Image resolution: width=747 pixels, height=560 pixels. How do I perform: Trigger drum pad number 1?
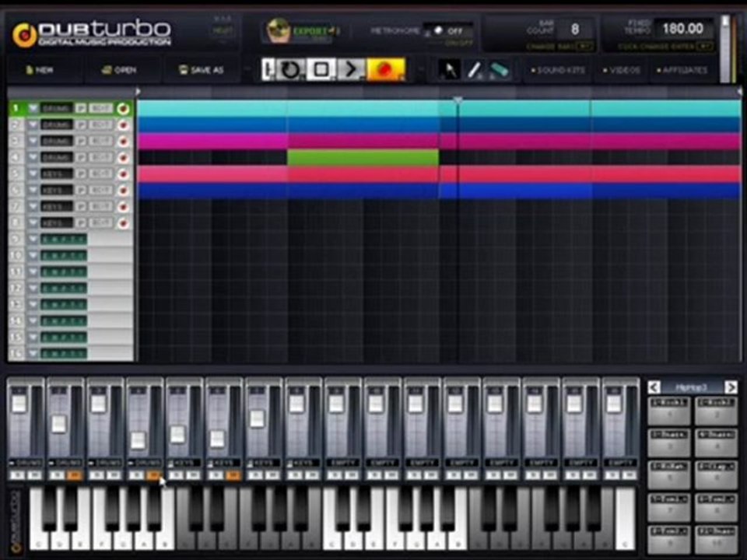pyautogui.click(x=669, y=410)
